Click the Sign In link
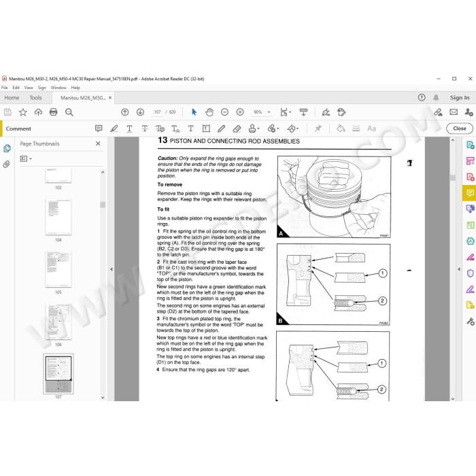The width and height of the screenshot is (476, 476). [459, 98]
